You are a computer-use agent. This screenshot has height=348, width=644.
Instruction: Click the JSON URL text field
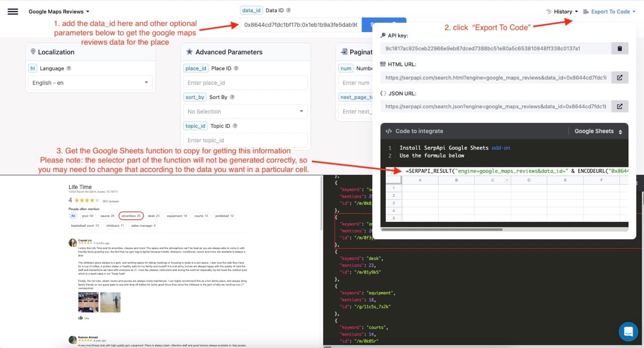pos(496,106)
